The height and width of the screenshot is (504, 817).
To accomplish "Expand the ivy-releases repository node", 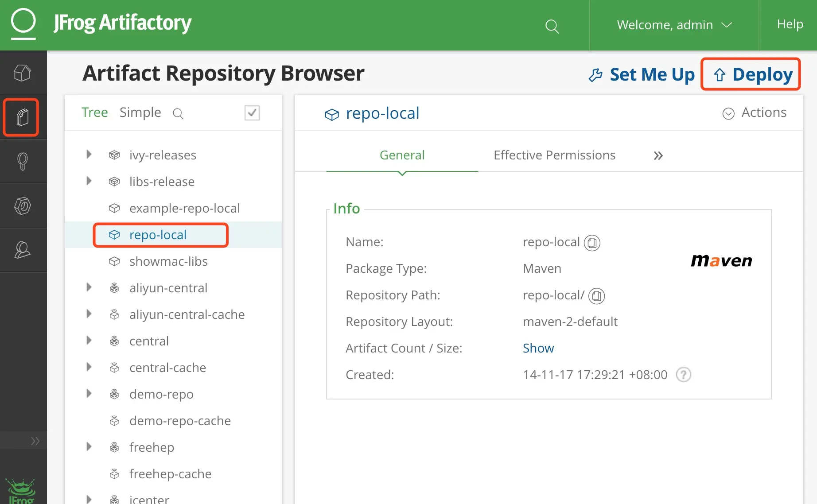I will tap(89, 155).
